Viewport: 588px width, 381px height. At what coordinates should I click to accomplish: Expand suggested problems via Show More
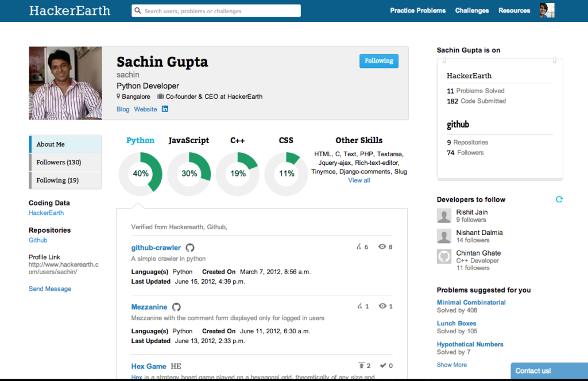451,365
